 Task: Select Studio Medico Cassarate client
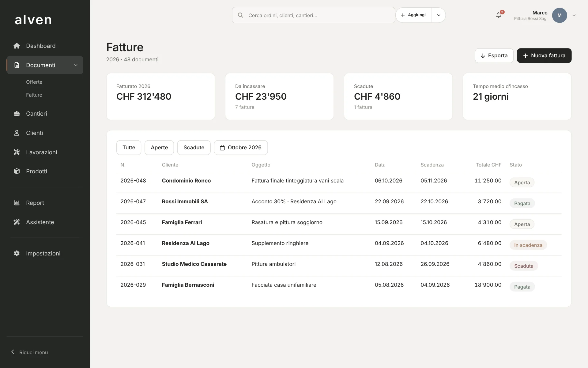click(194, 264)
